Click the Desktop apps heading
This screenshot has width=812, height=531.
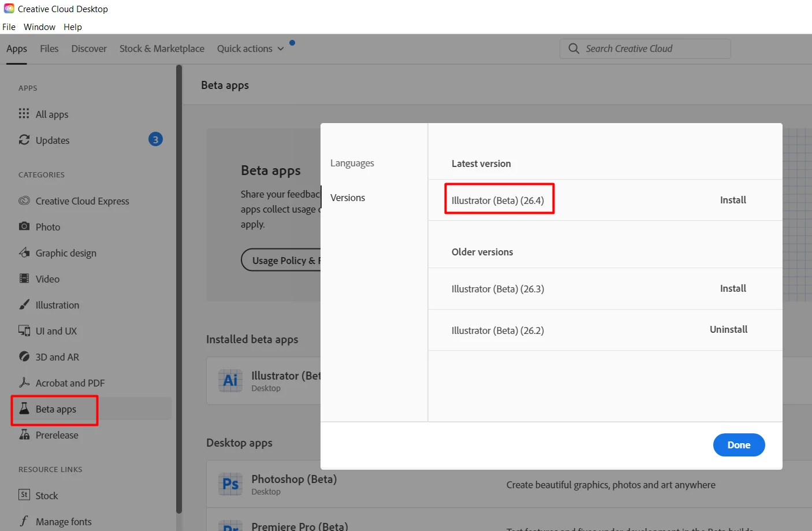tap(239, 443)
